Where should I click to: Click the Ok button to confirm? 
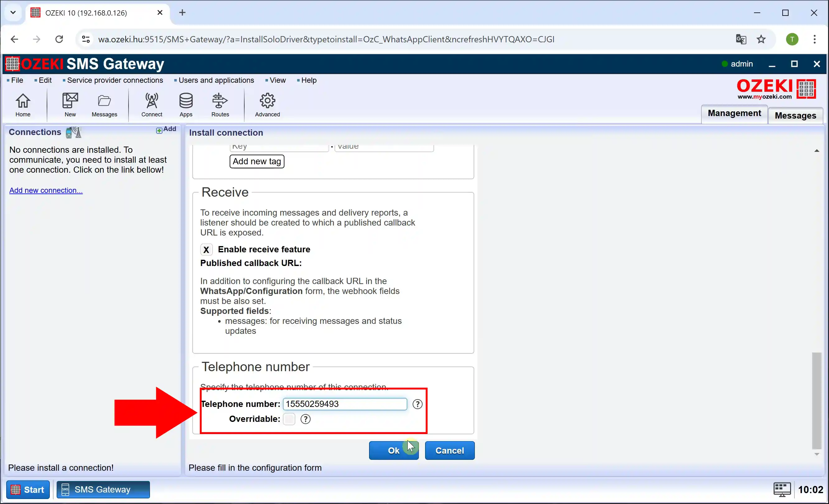[x=394, y=450]
